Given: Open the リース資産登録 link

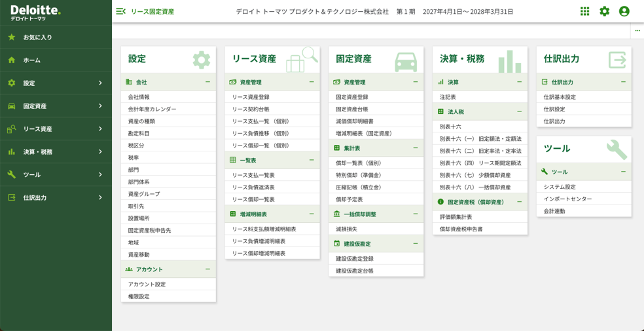Looking at the screenshot, I should 251,97.
